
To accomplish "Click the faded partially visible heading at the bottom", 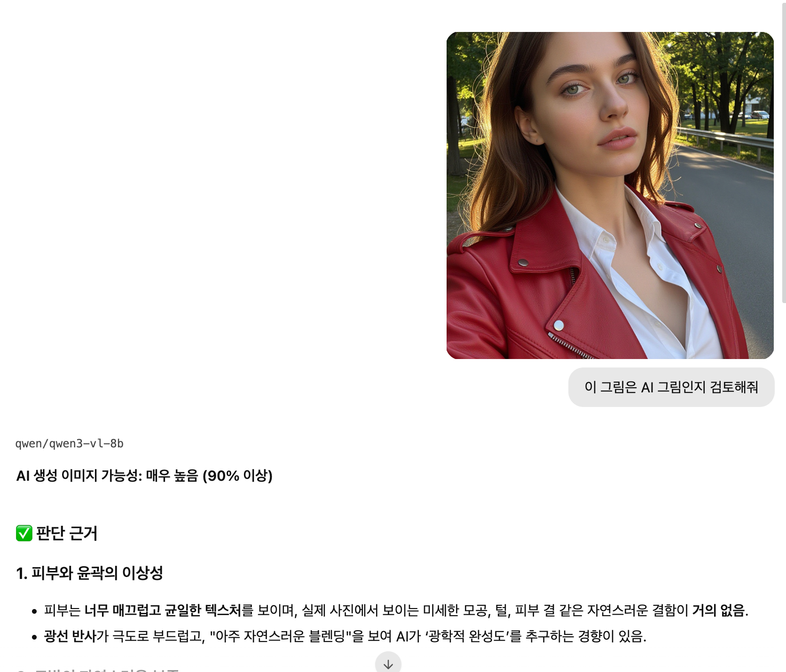I will tap(97, 669).
